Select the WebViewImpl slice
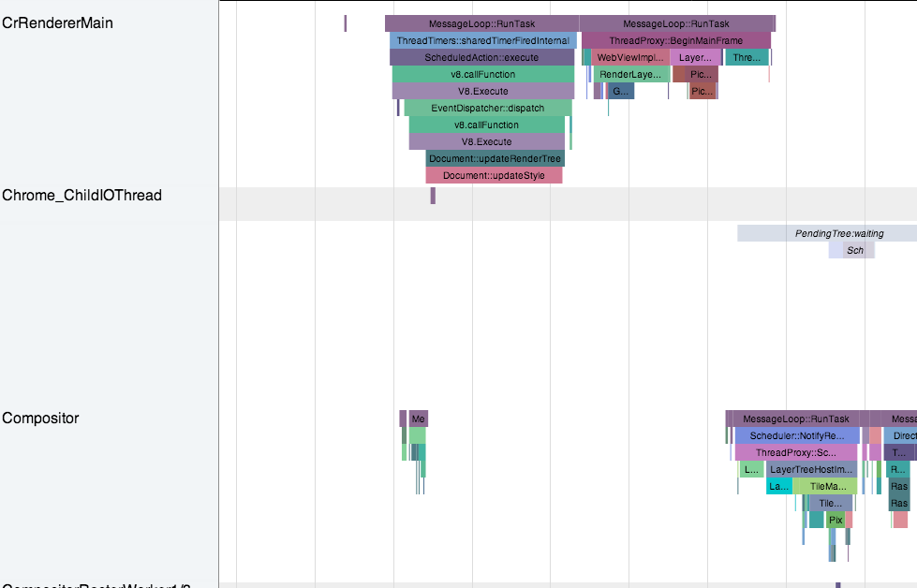Screen dimensions: 917x588 coord(629,58)
